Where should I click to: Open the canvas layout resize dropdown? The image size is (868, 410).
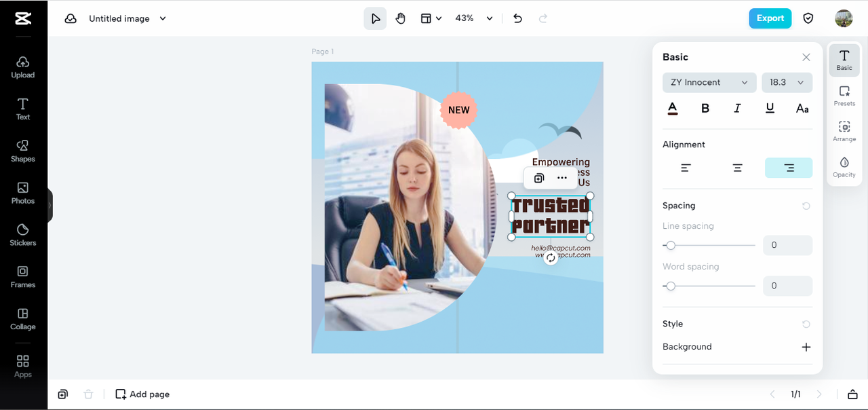pos(431,18)
